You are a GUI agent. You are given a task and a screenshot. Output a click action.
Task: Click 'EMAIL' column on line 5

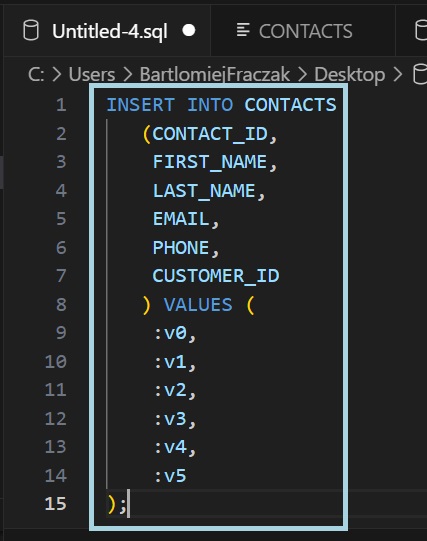coord(181,219)
